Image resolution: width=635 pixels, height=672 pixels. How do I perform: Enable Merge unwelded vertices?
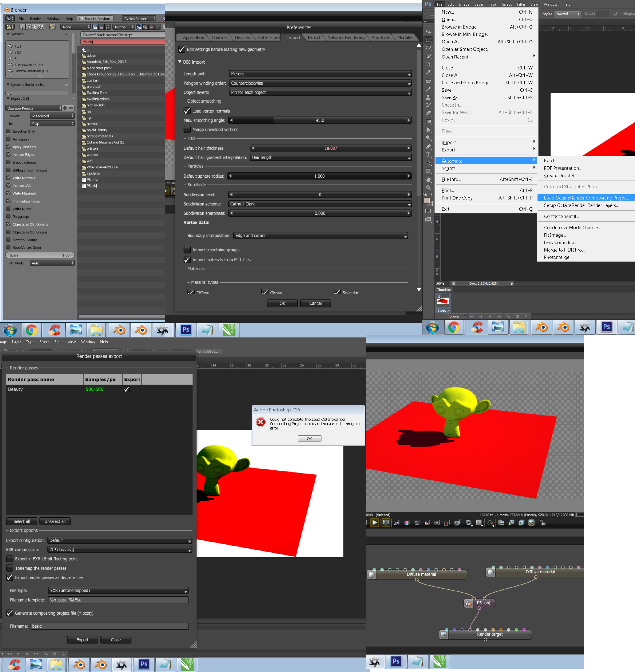point(187,130)
